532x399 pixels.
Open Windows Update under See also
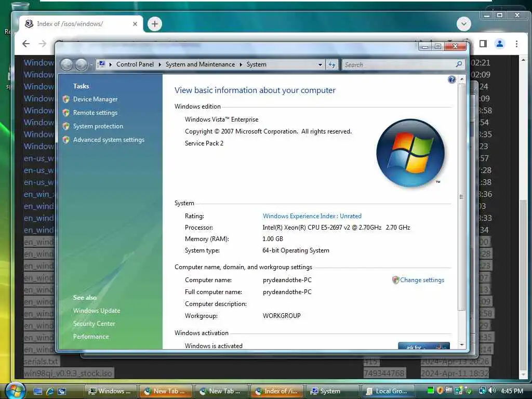click(96, 311)
